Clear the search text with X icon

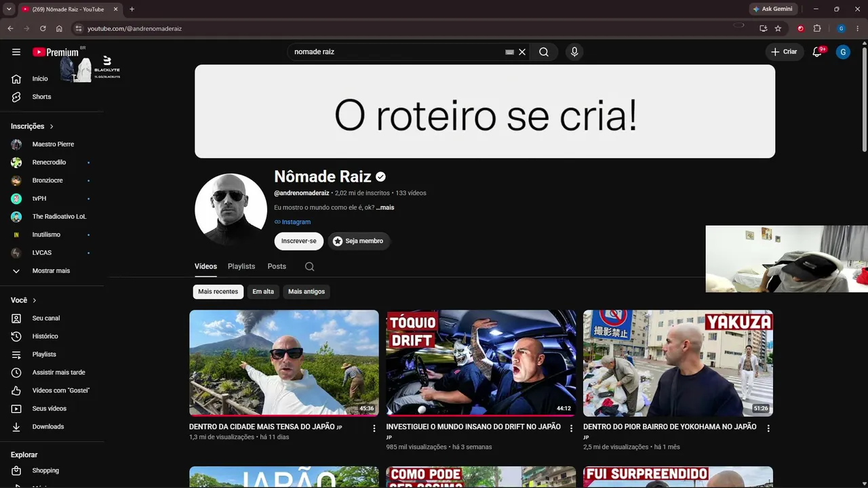click(522, 52)
